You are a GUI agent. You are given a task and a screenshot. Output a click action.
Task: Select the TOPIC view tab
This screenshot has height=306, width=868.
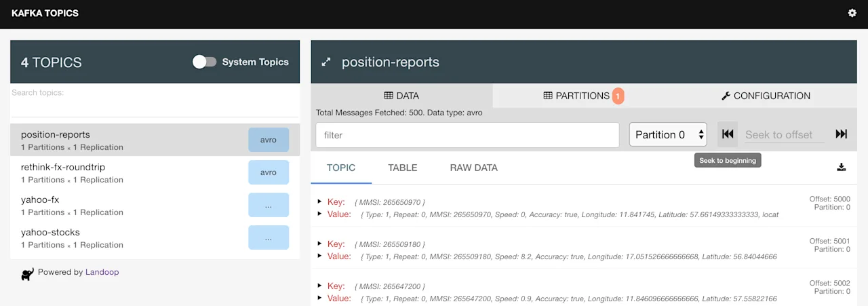click(341, 168)
